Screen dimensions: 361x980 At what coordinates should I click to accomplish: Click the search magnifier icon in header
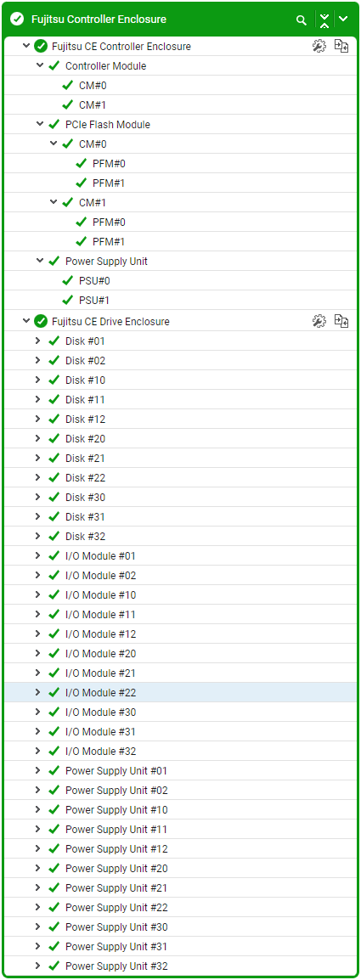(x=302, y=20)
